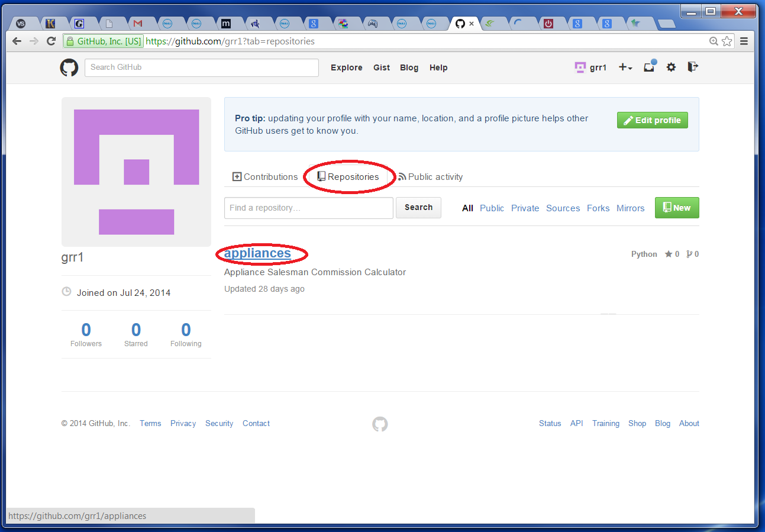View the 0 Followers count

tap(86, 334)
